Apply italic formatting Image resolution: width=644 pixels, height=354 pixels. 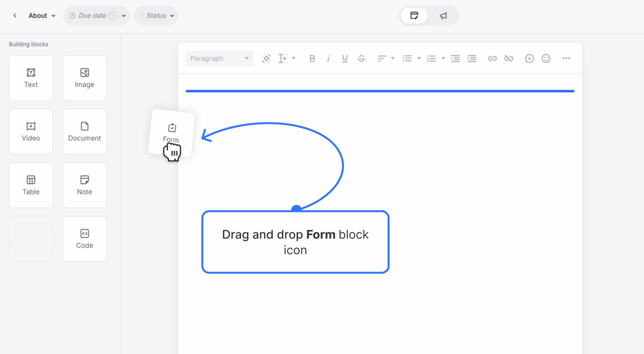(328, 58)
